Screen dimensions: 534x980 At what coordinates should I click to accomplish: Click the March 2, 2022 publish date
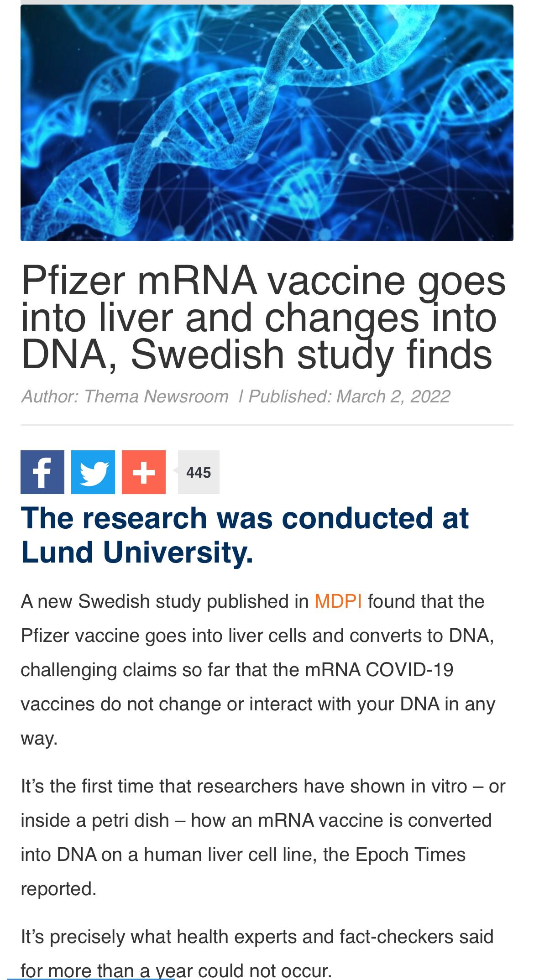coord(393,396)
